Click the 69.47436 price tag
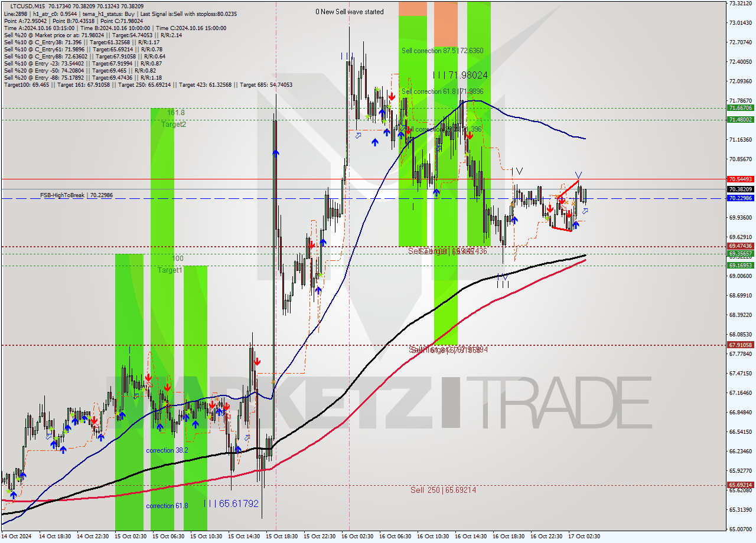The width and height of the screenshot is (756, 543). click(741, 246)
